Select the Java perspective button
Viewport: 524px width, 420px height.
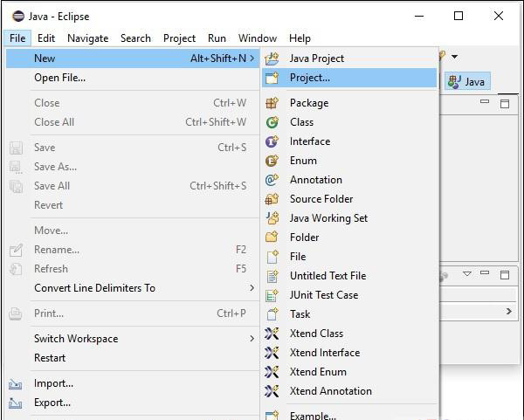click(x=467, y=81)
